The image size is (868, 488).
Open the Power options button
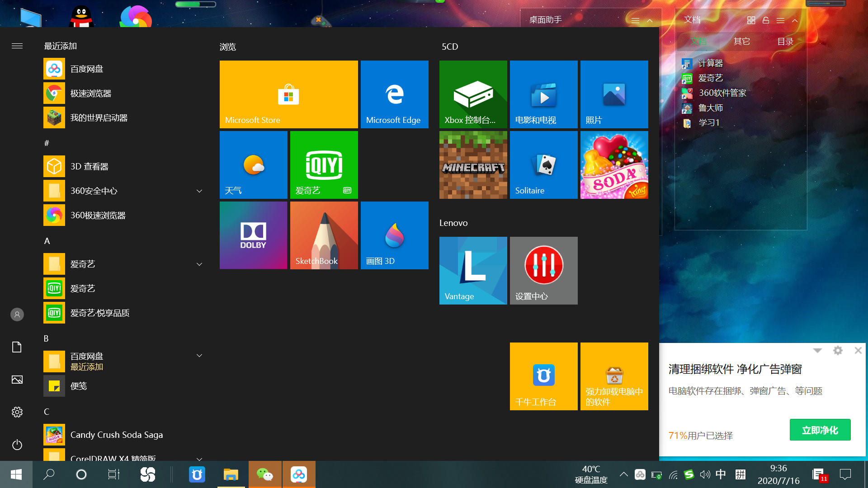17,445
